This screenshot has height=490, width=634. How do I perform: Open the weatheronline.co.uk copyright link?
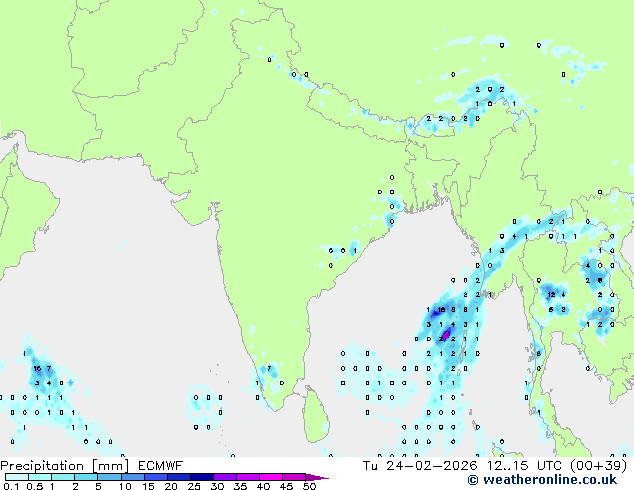[542, 480]
